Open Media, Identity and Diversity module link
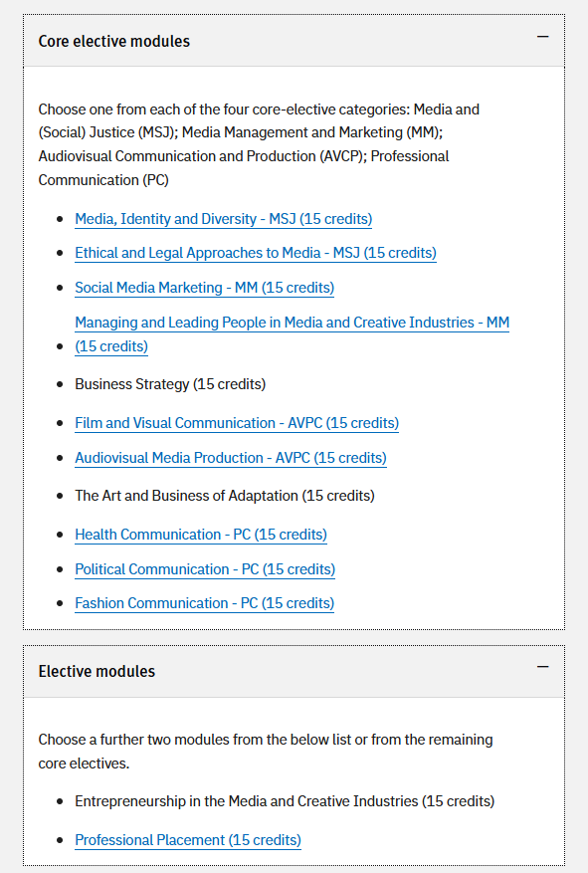This screenshot has height=873, width=588. pos(224,219)
